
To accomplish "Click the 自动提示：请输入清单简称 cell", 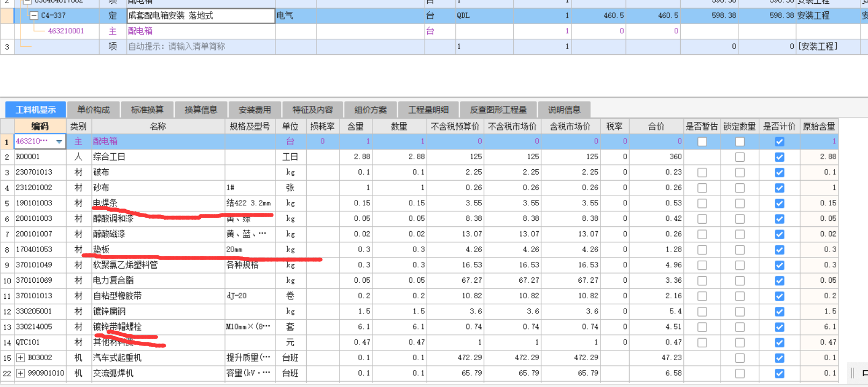I will coord(201,47).
